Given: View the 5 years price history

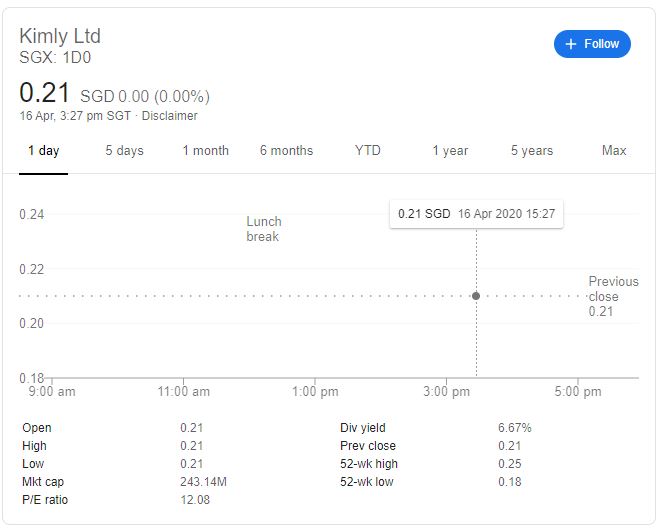Looking at the screenshot, I should tap(532, 151).
